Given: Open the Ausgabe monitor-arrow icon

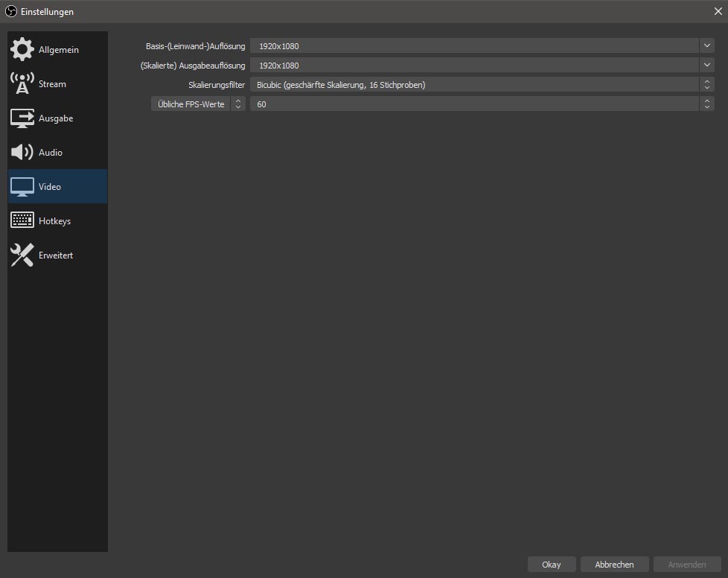Looking at the screenshot, I should pyautogui.click(x=22, y=118).
